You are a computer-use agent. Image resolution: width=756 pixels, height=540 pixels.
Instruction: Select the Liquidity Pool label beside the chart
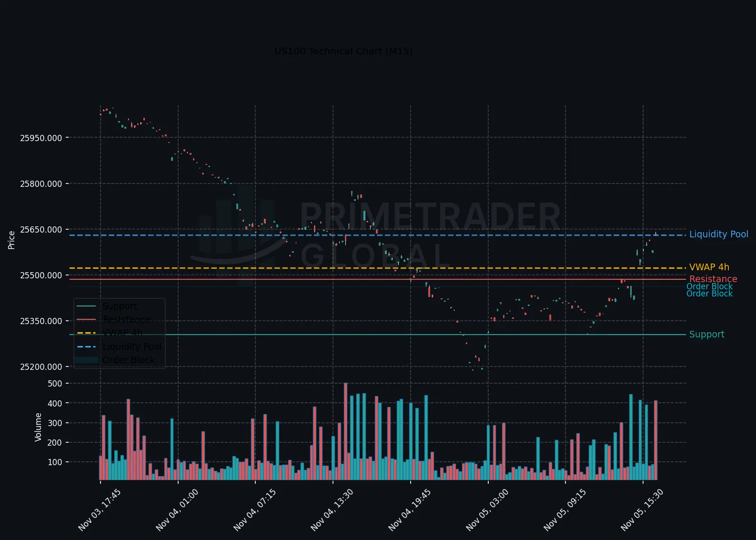pos(718,234)
